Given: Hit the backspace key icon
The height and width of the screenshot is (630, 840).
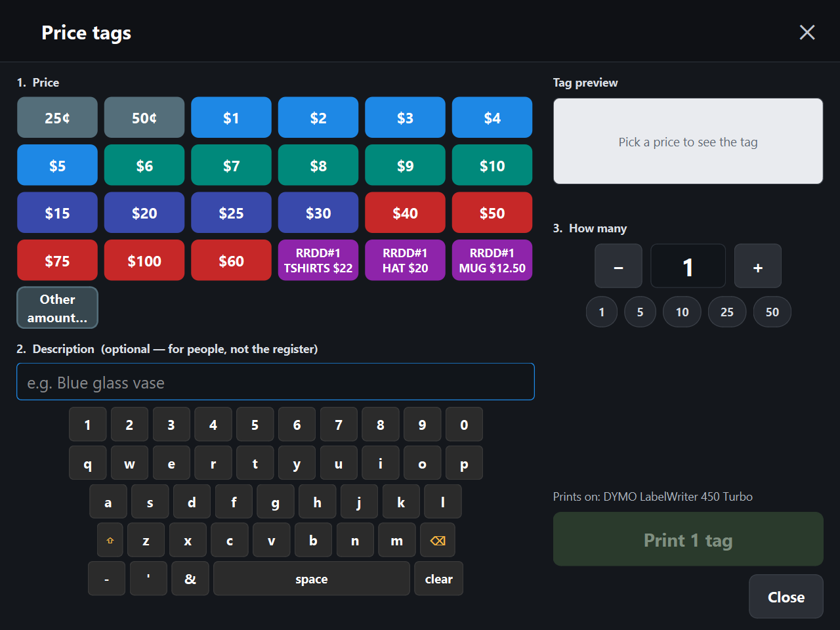Looking at the screenshot, I should tap(438, 540).
